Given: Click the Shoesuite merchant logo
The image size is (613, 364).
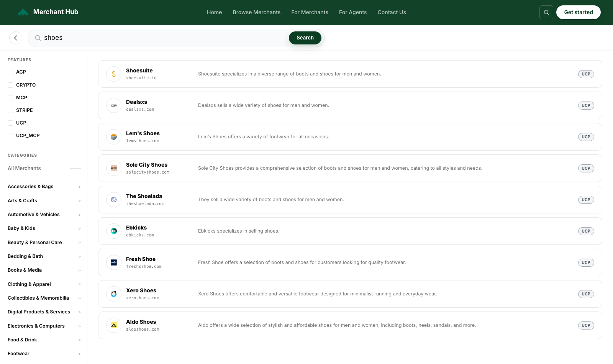Looking at the screenshot, I should point(114,74).
